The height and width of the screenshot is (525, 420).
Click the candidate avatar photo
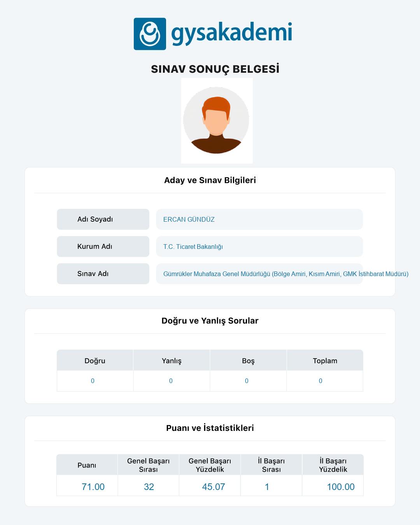216,120
